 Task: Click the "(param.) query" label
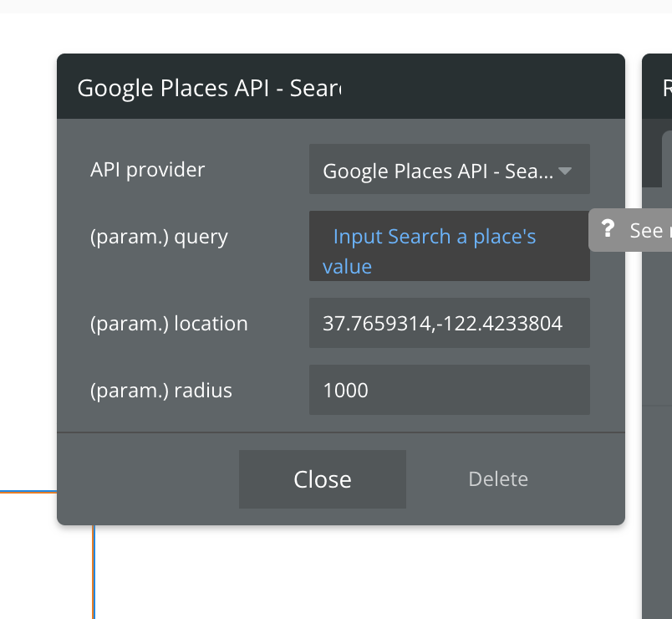(x=159, y=237)
